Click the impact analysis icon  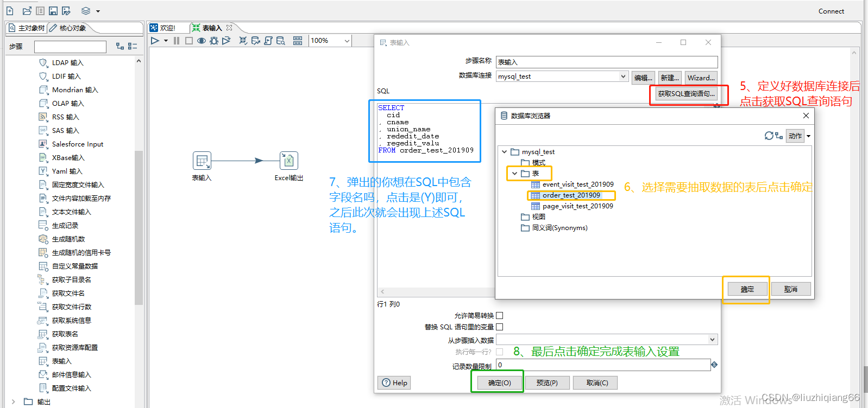pyautogui.click(x=256, y=41)
